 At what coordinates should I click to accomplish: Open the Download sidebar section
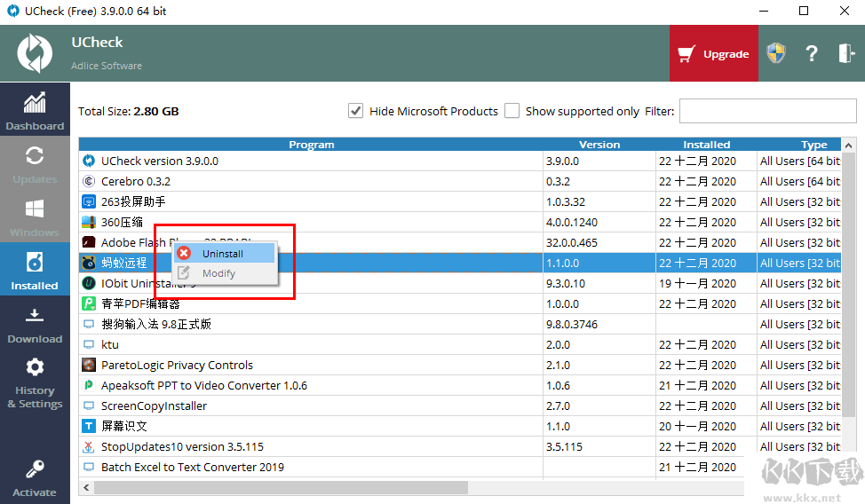tap(35, 324)
